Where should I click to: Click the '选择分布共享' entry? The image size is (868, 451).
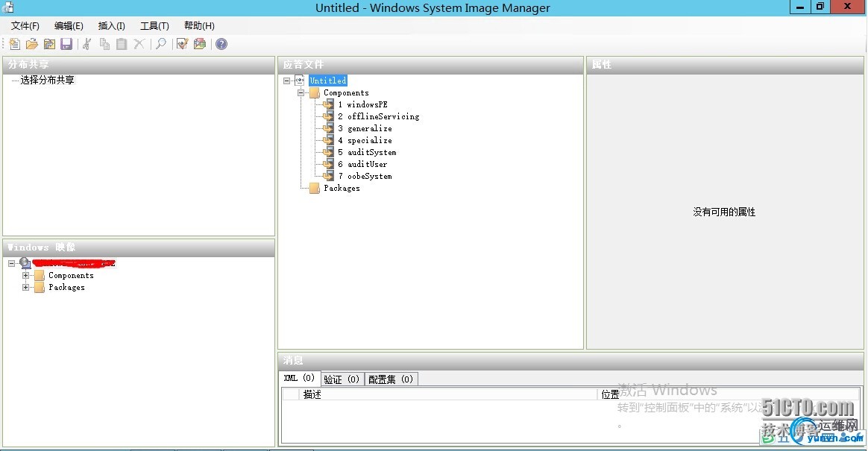coord(47,81)
